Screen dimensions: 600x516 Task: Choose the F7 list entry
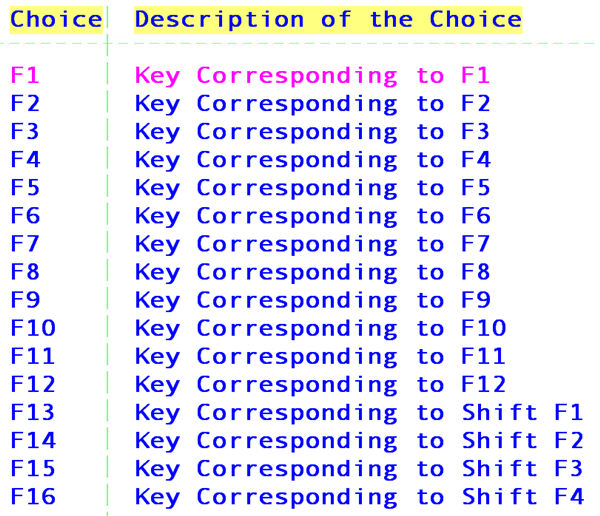25,243
